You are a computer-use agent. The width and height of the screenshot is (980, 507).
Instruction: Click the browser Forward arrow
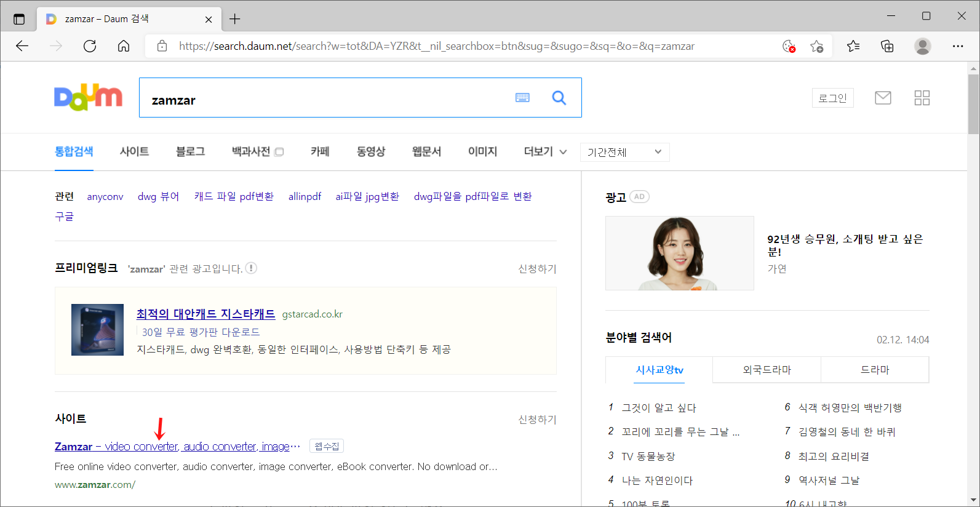pyautogui.click(x=56, y=46)
